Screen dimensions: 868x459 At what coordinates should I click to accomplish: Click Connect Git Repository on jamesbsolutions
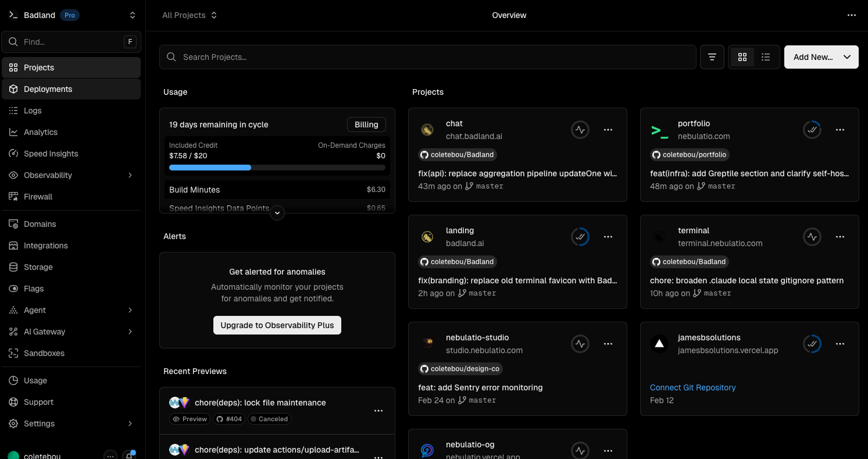click(x=692, y=387)
